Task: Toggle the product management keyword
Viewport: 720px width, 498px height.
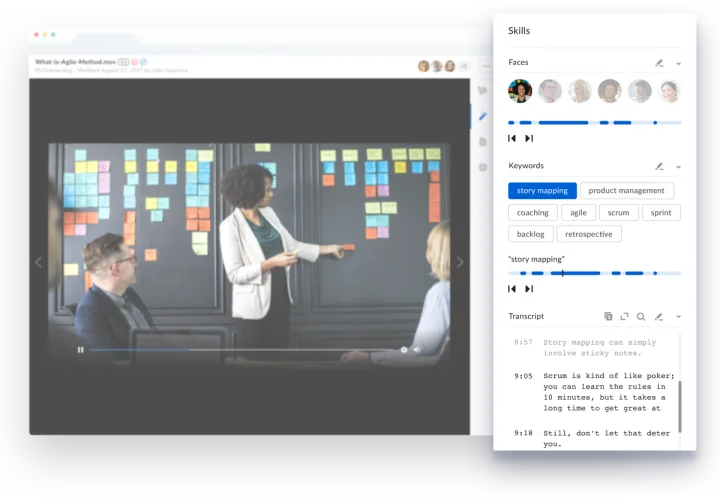Action: pos(627,190)
